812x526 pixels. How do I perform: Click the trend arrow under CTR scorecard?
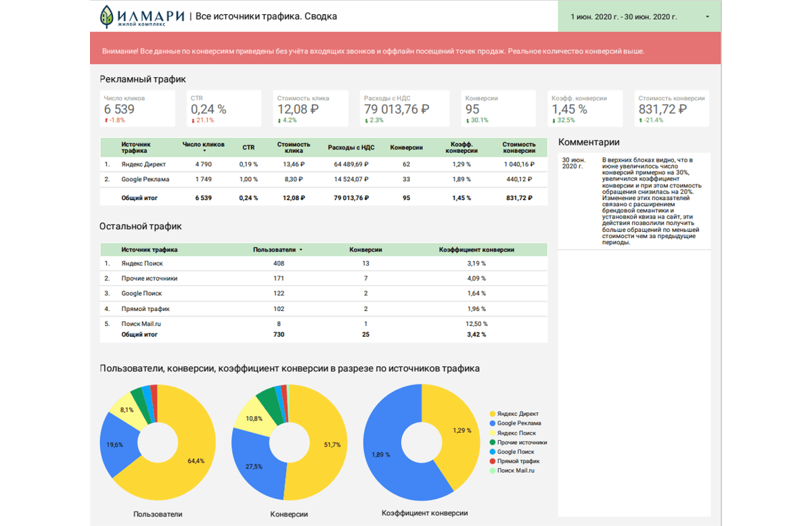(193, 120)
